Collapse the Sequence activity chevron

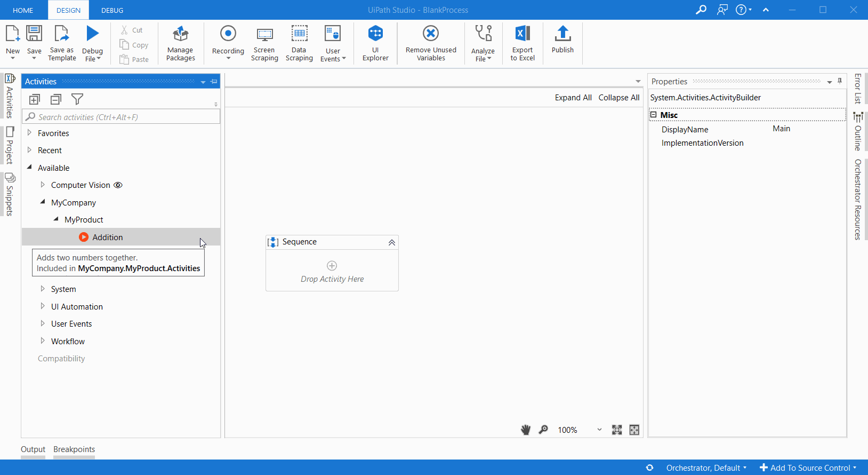(392, 242)
